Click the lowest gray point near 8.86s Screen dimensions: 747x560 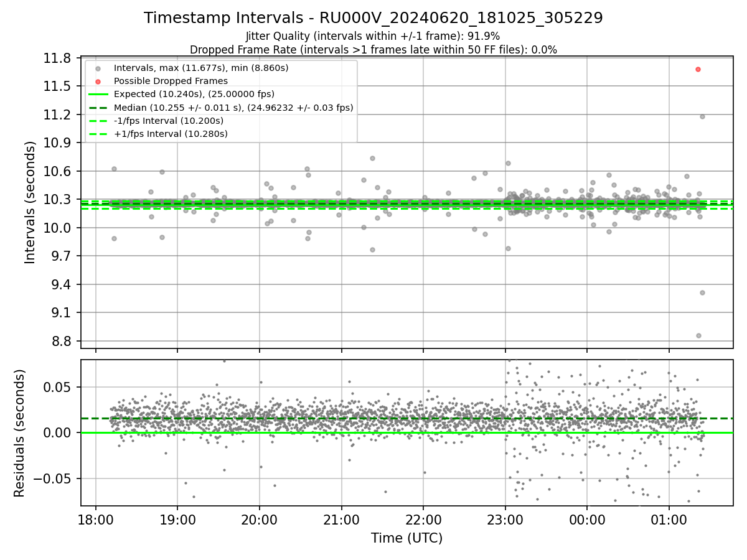click(x=698, y=335)
